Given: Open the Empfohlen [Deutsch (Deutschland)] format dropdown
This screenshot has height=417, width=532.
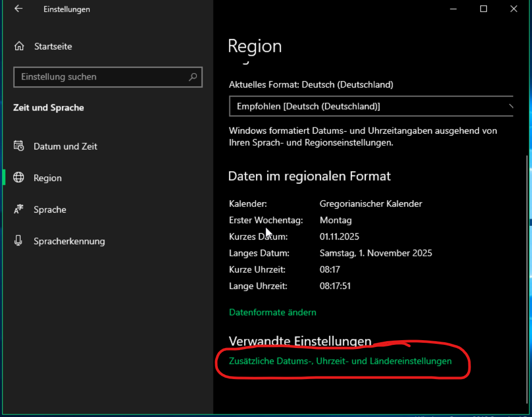Looking at the screenshot, I should (x=368, y=106).
